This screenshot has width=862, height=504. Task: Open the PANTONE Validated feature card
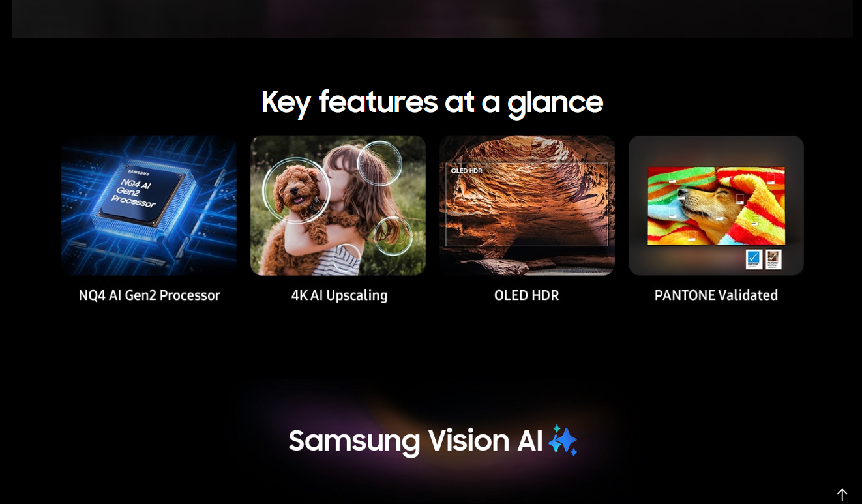[716, 205]
